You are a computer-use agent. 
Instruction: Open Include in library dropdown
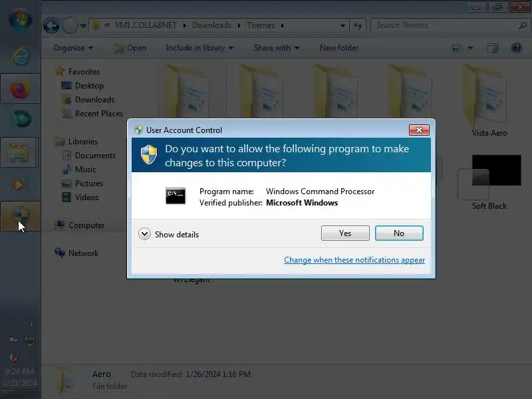click(x=199, y=48)
